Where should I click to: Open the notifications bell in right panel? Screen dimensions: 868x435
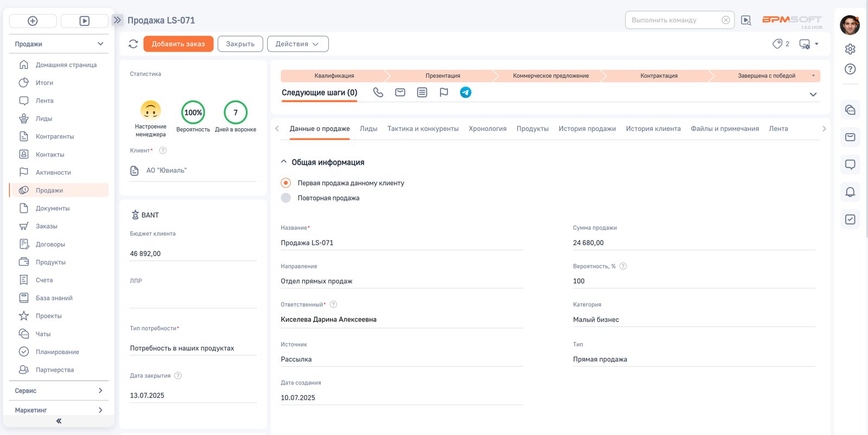coord(850,192)
